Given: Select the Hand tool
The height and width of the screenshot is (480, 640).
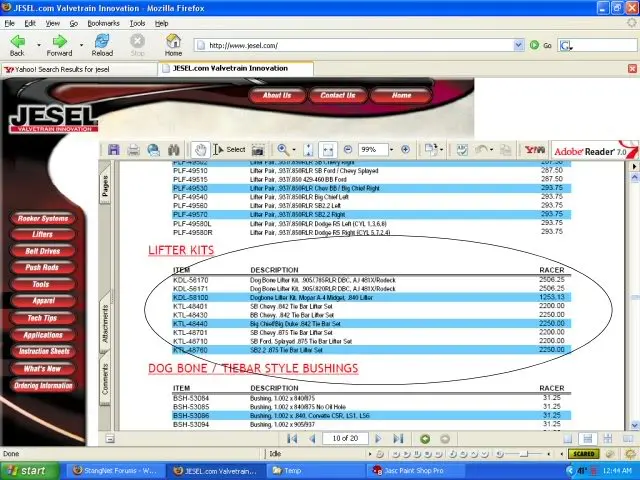Looking at the screenshot, I should click(200, 150).
